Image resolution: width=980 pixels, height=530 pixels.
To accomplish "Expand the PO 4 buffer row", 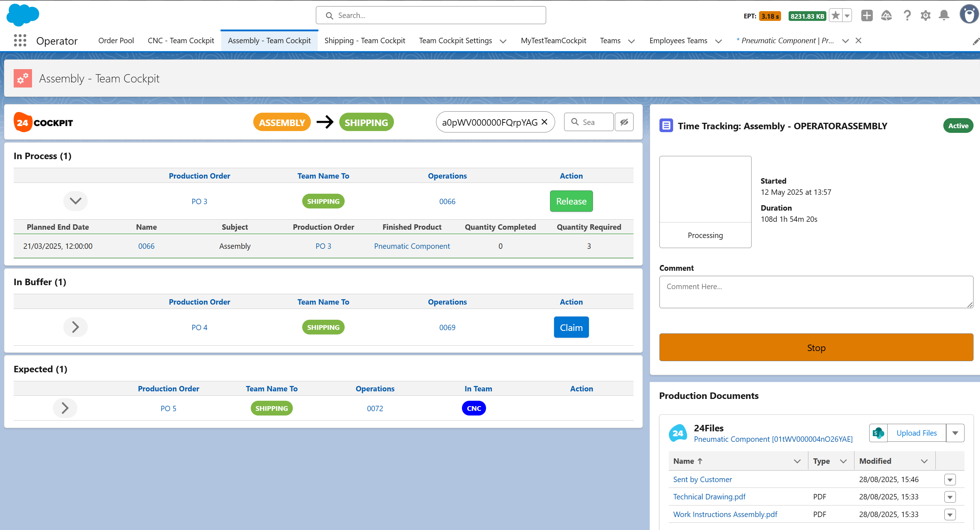I will tap(75, 327).
